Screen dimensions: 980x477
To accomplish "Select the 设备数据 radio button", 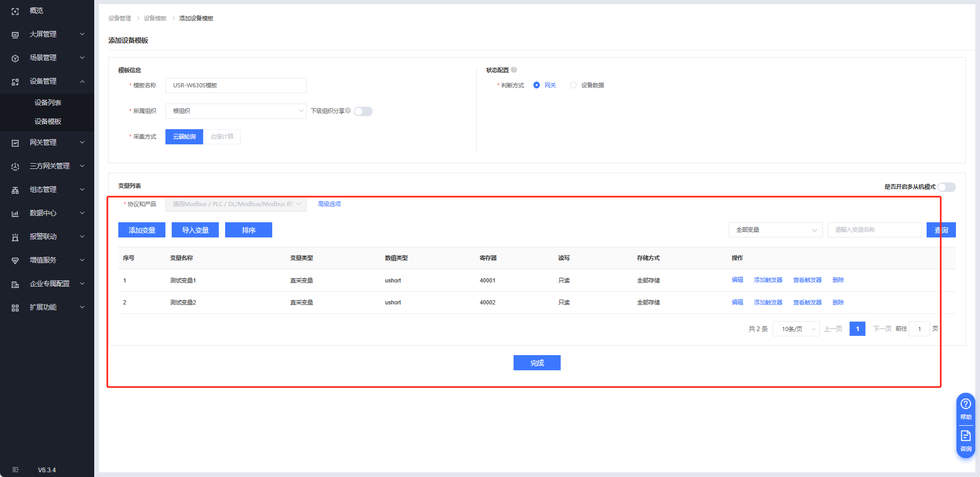I will click(573, 85).
